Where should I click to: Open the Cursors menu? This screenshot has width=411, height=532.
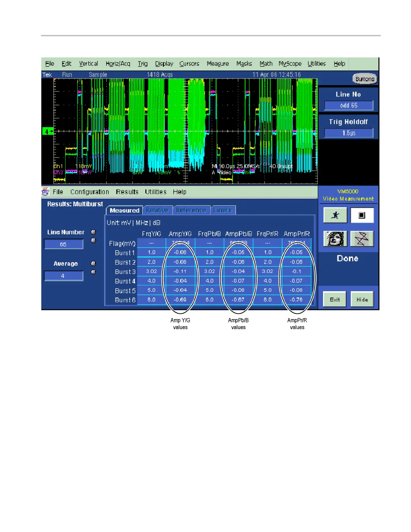189,63
